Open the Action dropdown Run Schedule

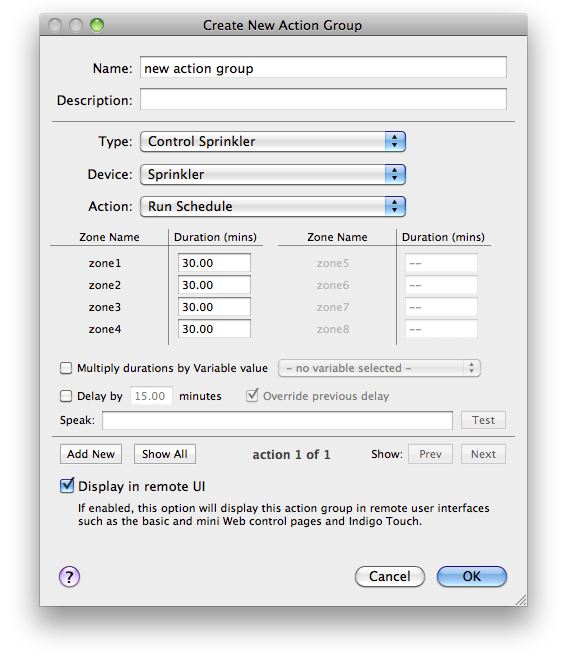(x=273, y=206)
